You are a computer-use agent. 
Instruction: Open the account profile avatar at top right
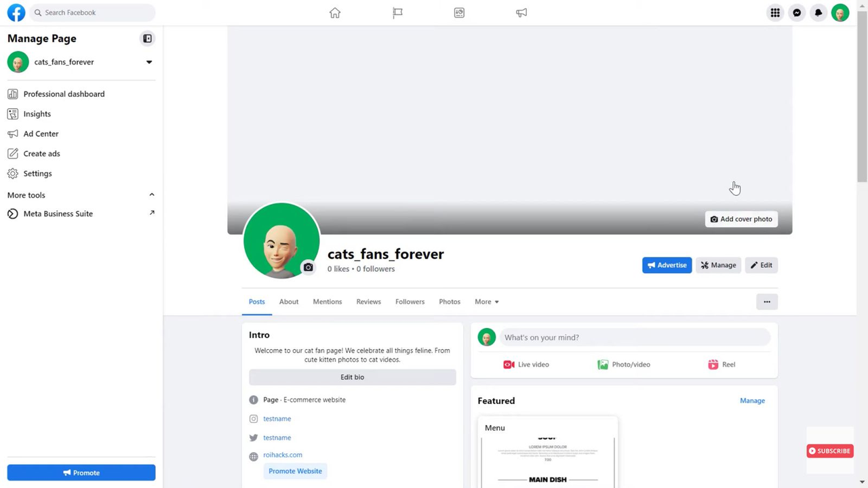(840, 12)
